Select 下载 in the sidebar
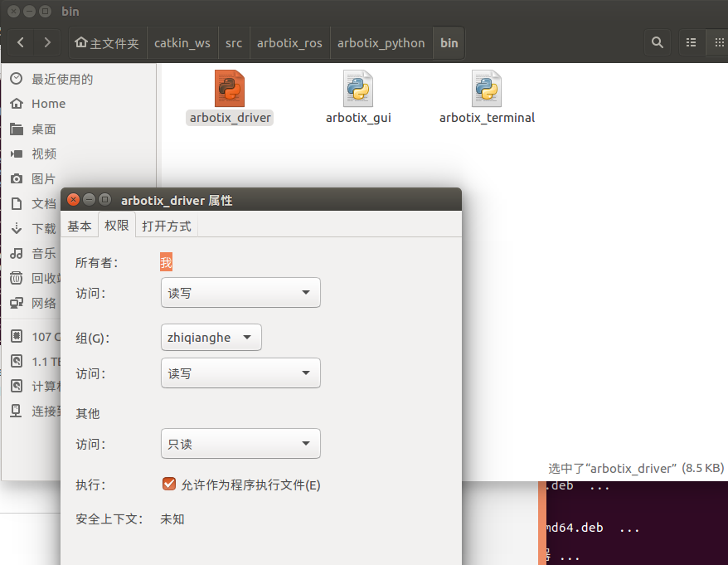Viewport: 728px width, 565px height. (x=41, y=228)
